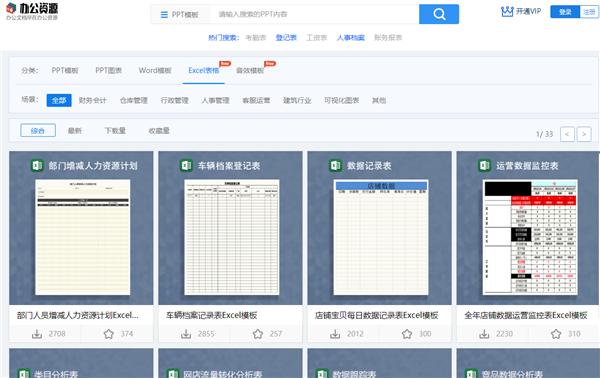Select hot search term 人事档案
The image size is (600, 378).
[x=351, y=37]
